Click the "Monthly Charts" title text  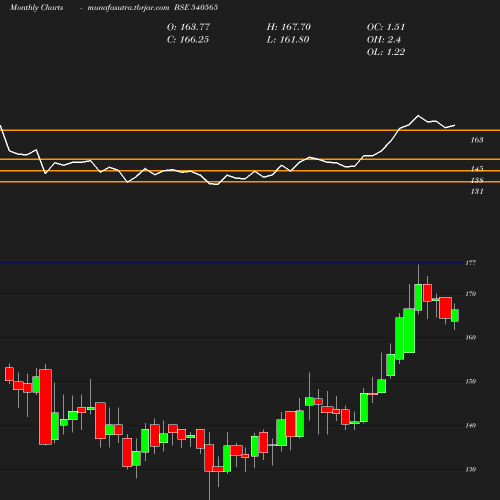click(x=37, y=7)
